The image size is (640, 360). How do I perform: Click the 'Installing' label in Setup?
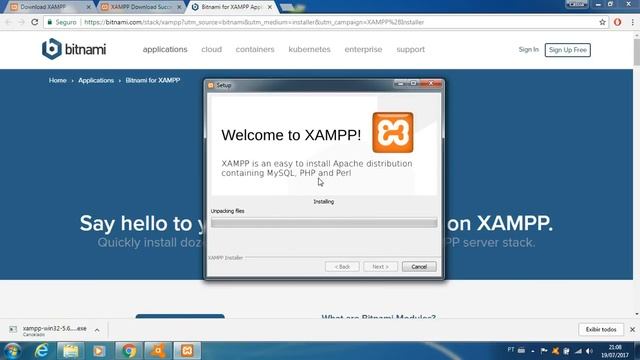(x=324, y=202)
